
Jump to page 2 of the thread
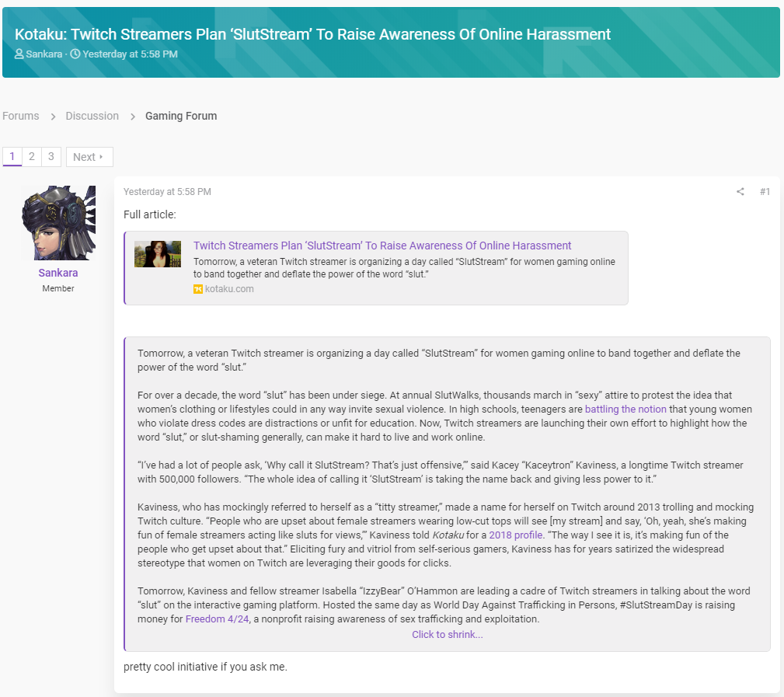(32, 156)
